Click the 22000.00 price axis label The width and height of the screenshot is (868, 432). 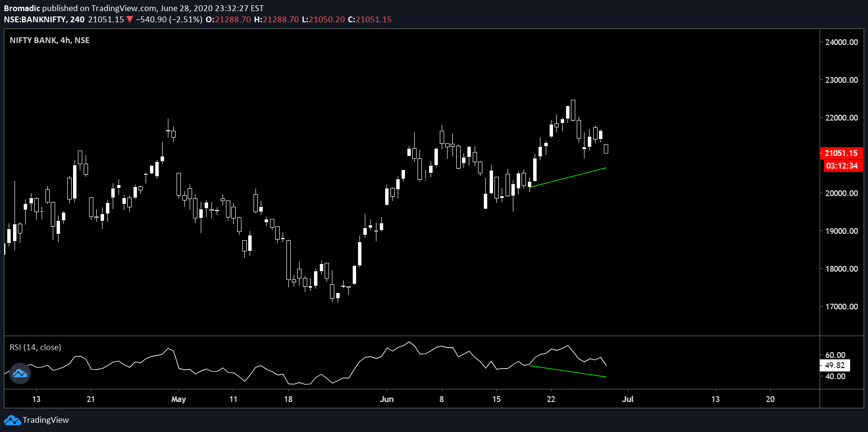[x=841, y=118]
